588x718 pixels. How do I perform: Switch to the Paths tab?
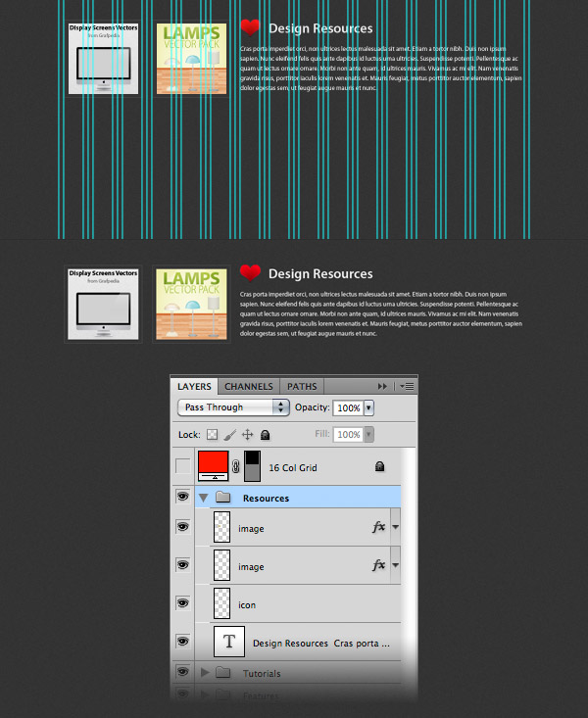point(302,387)
